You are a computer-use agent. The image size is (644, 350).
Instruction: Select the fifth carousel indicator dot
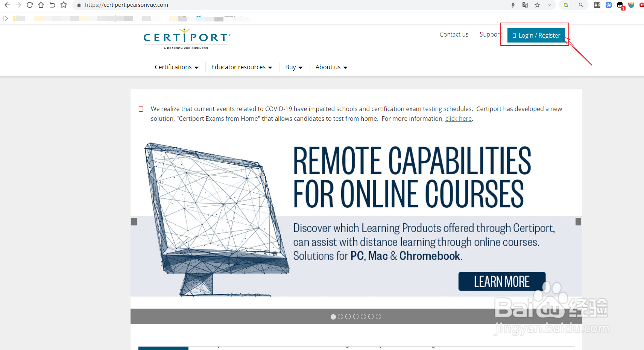click(x=363, y=317)
